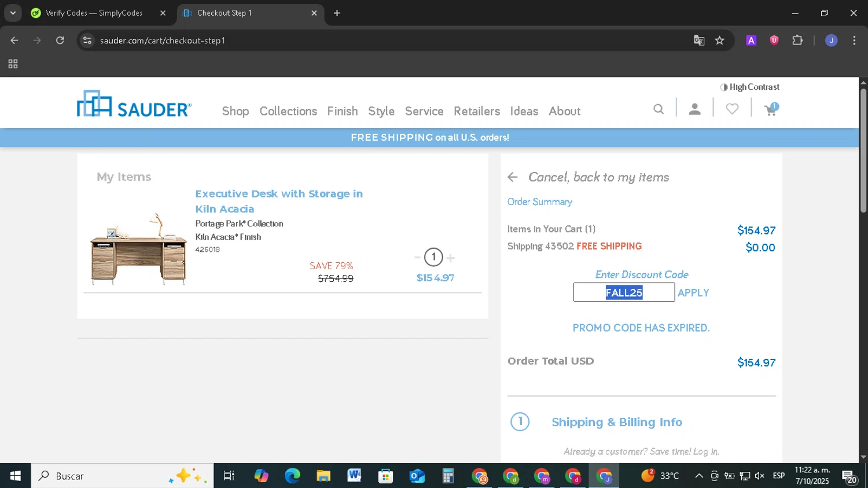Open Microsoft Store from taskbar
The height and width of the screenshot is (488, 868).
[385, 476]
